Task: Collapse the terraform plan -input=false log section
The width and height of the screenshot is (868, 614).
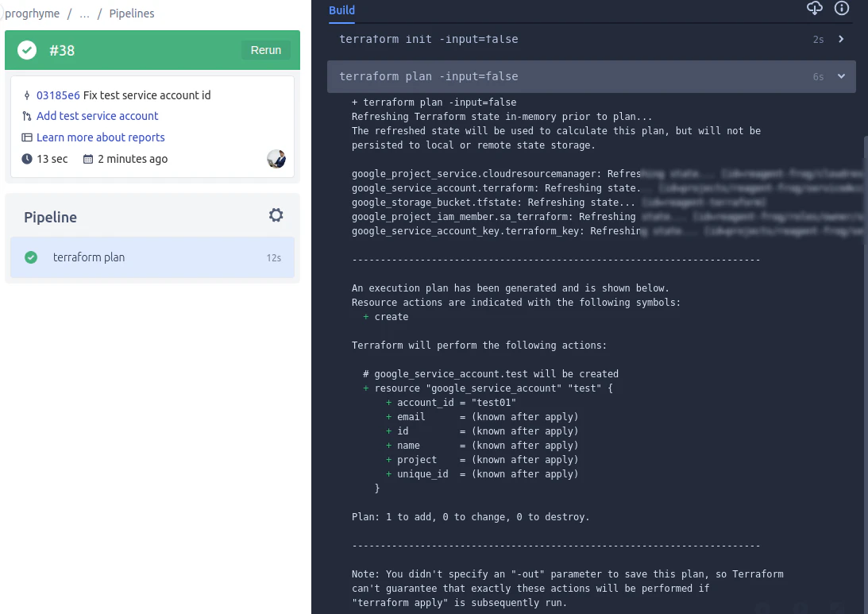Action: 591,76
